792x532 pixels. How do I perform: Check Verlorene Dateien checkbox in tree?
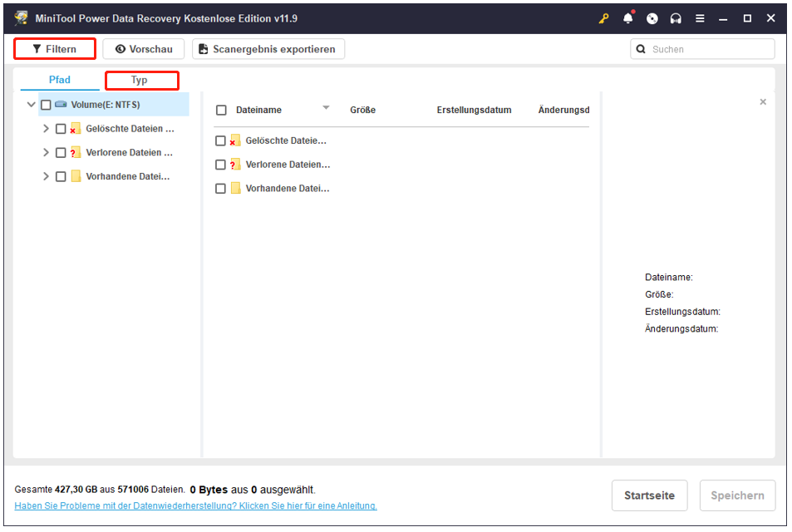(x=61, y=153)
